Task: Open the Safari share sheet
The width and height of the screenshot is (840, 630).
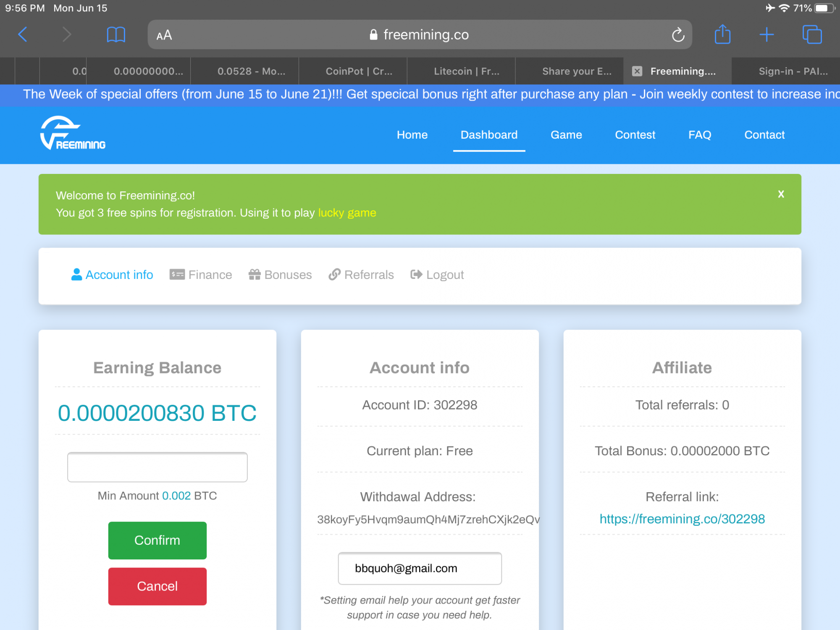Action: tap(722, 34)
